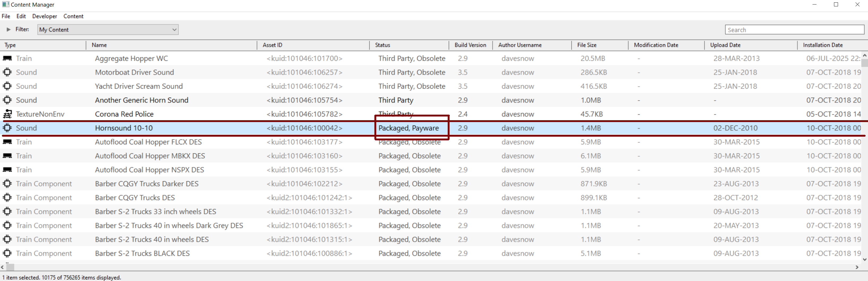Select Barber S-2 Trucks 33 inch wheels DES name
Viewport: 868px width, 281px height.
155,212
